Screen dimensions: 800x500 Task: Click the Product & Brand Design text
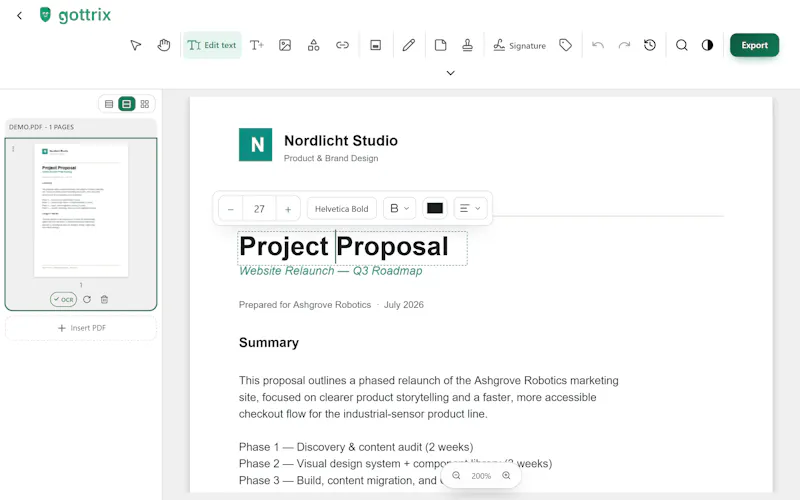(x=331, y=158)
